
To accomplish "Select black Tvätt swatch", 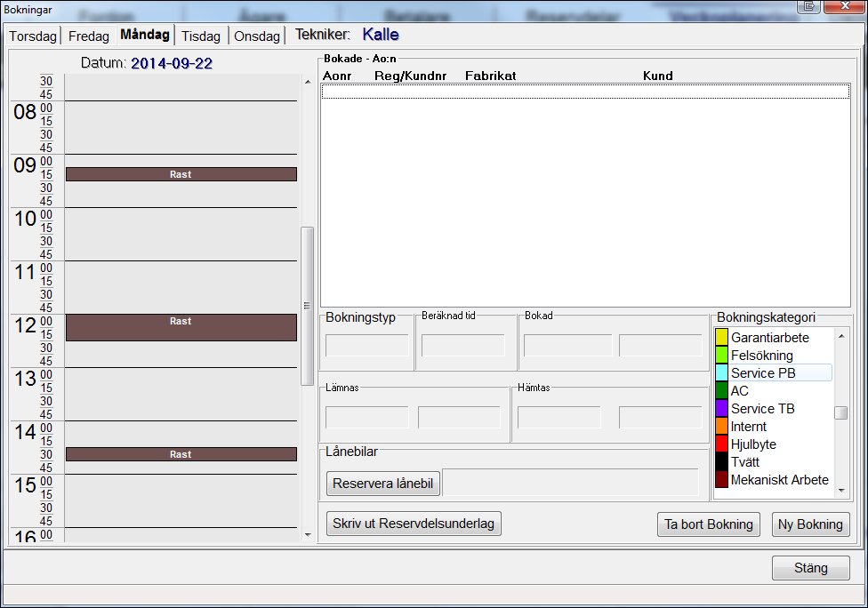I will [x=721, y=461].
